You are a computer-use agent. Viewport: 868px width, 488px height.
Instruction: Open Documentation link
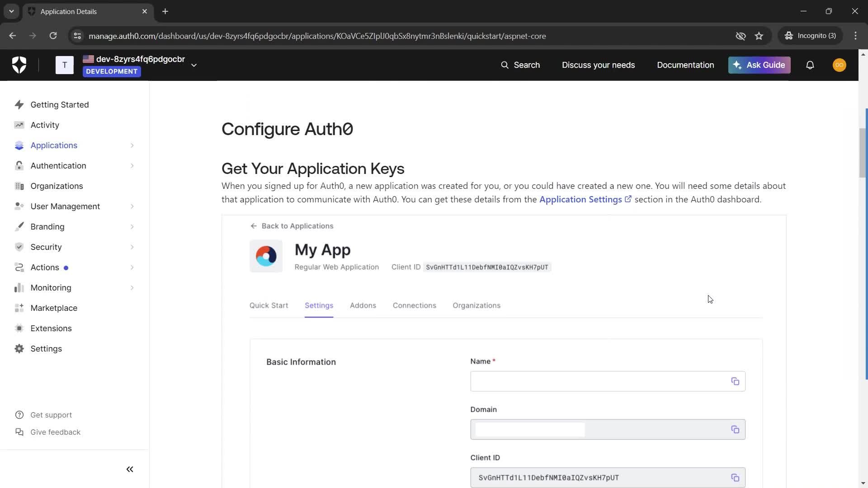[x=685, y=65]
